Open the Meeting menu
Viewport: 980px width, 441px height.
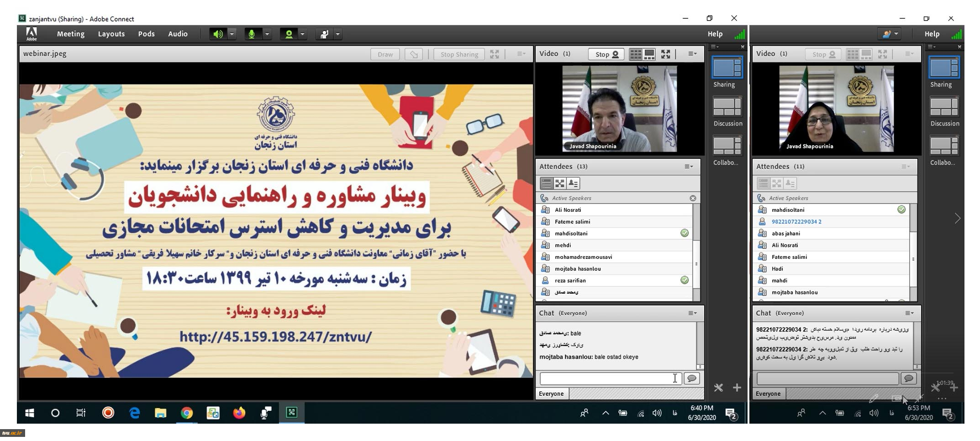(70, 34)
